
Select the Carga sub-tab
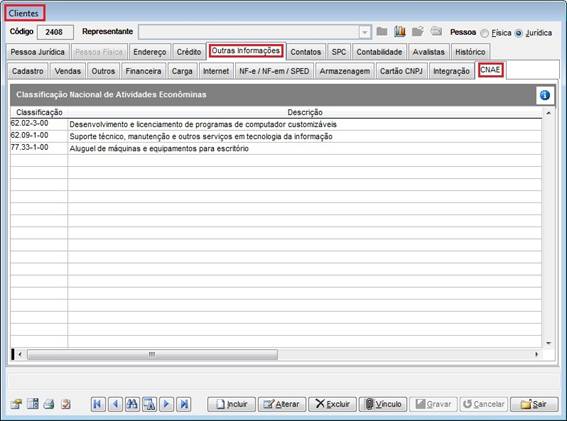coord(182,71)
